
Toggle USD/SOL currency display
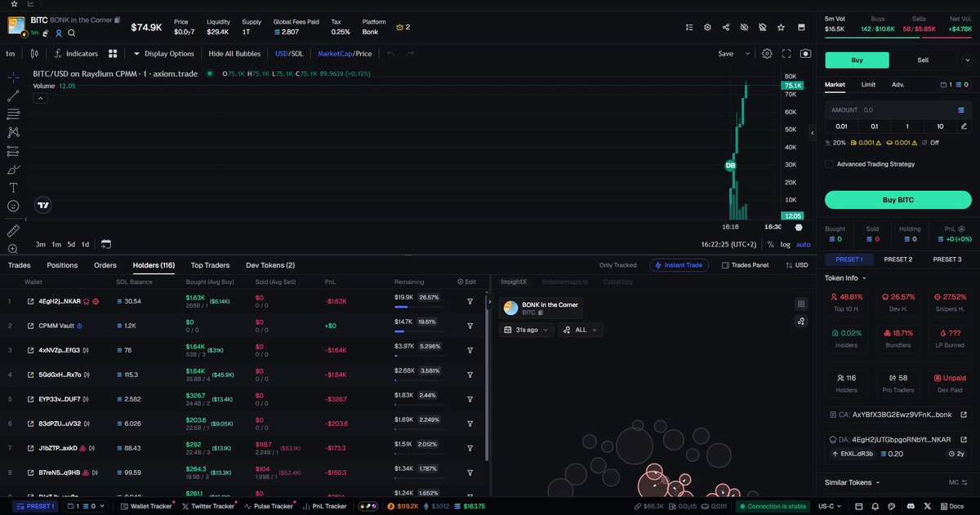[290, 54]
